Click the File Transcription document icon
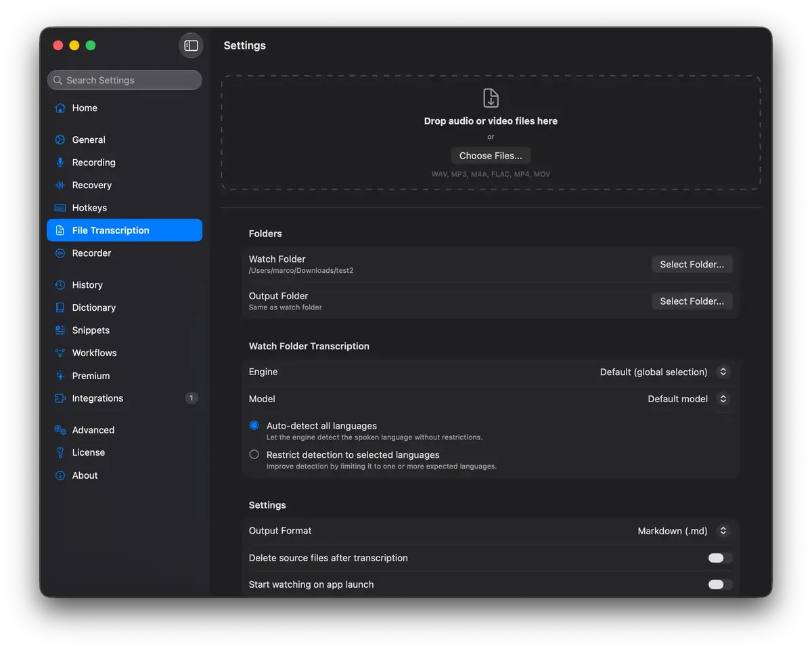 tap(60, 230)
